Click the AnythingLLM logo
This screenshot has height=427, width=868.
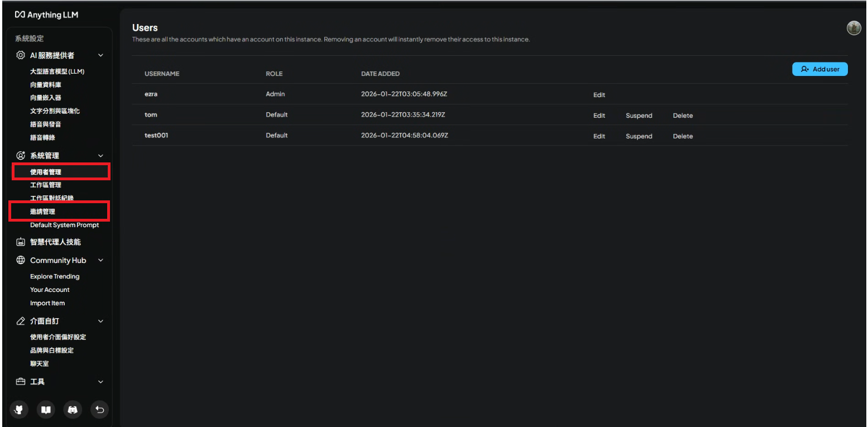46,15
